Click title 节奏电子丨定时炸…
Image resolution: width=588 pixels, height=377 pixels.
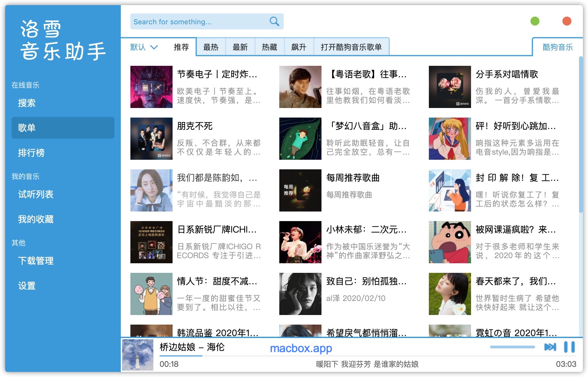(217, 74)
